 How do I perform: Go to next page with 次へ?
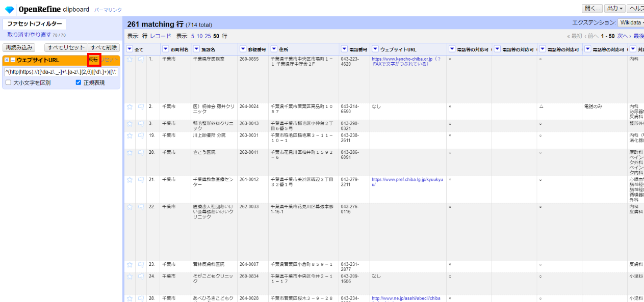tap(624, 36)
